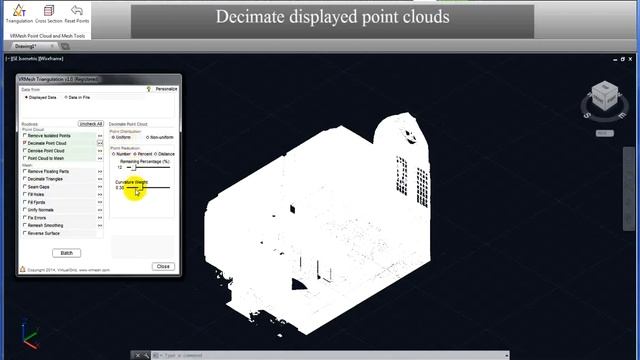Image resolution: width=640 pixels, height=360 pixels.
Task: Enable the Point Cloud to Mesh checkbox
Action: pyautogui.click(x=25, y=158)
